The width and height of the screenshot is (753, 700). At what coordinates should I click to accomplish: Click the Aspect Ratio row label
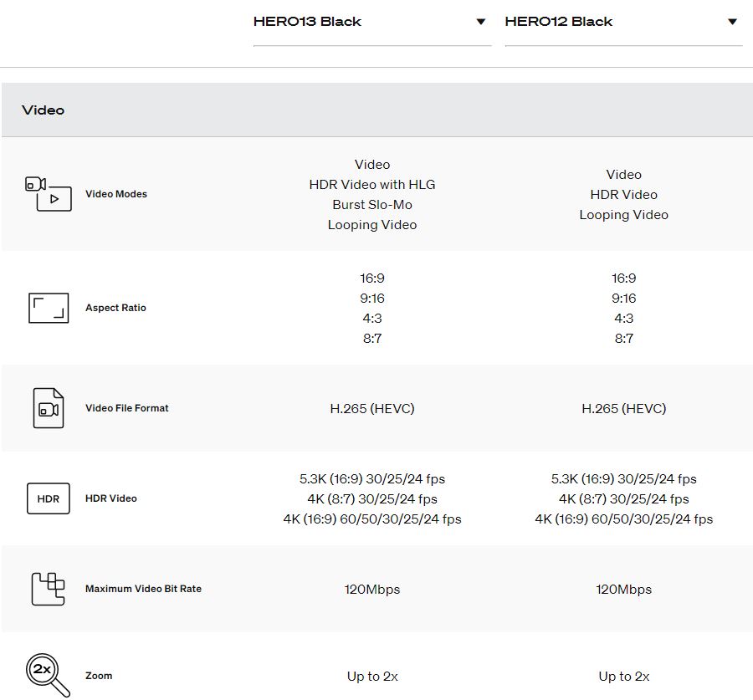click(x=115, y=308)
